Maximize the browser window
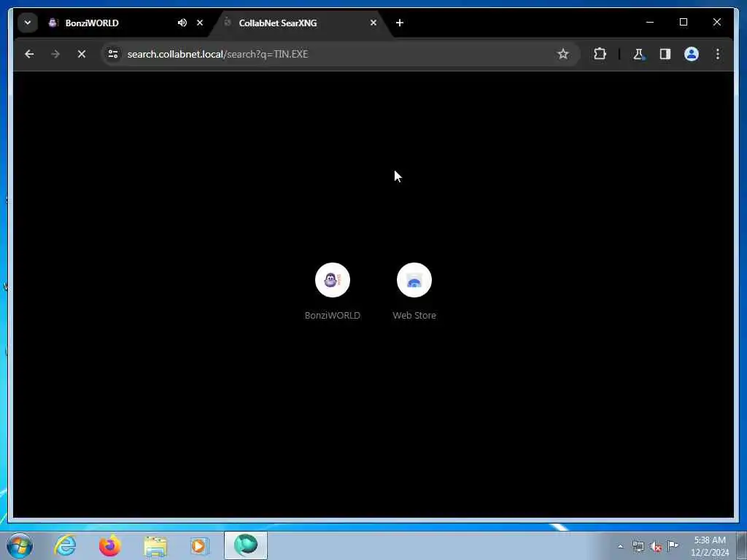 coord(683,22)
